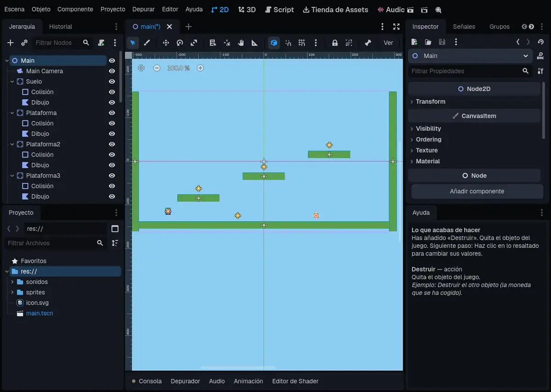Click the Añadir componente button
The height and width of the screenshot is (392, 551).
(477, 191)
